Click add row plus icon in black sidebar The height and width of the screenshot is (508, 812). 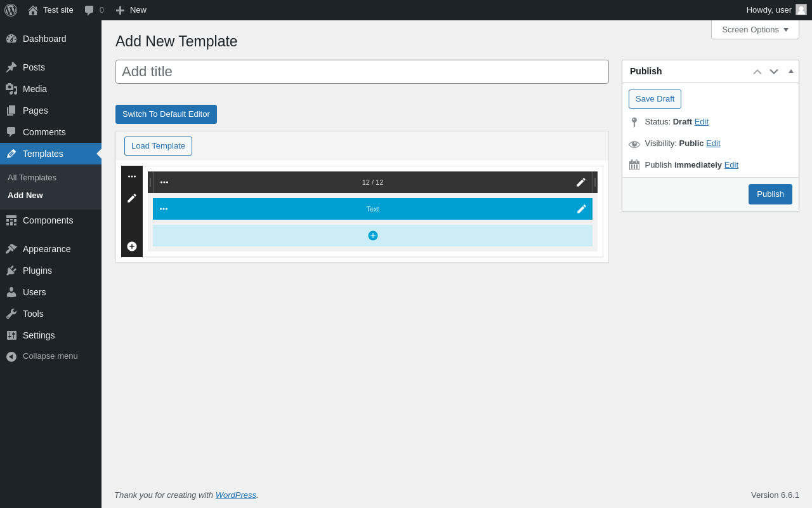coord(132,246)
